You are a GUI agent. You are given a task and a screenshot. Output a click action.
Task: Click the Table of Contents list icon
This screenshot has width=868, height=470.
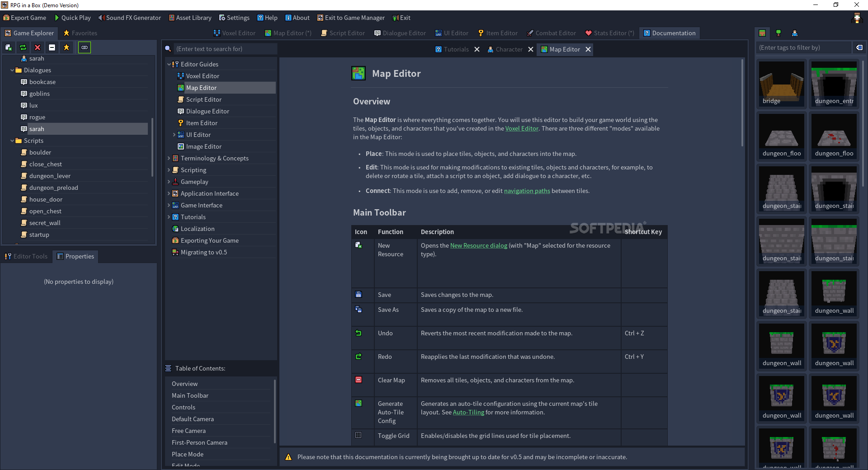click(168, 368)
